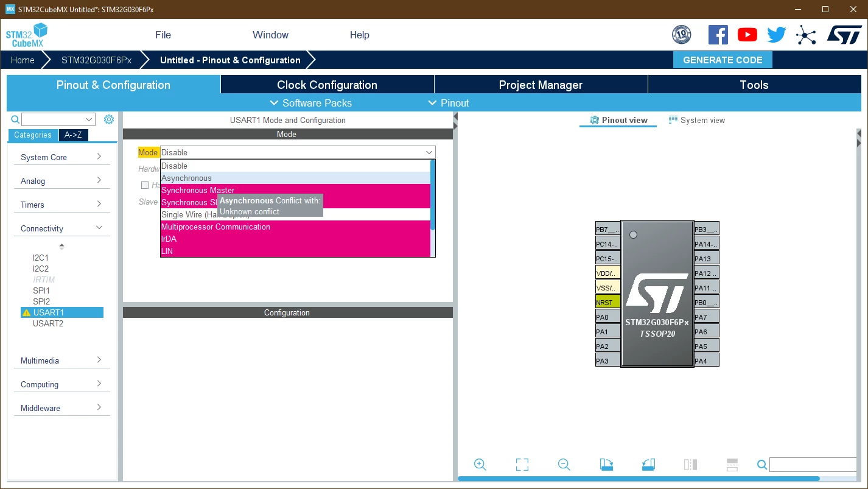Collapse the Connectivity category
868x489 pixels.
click(61, 228)
